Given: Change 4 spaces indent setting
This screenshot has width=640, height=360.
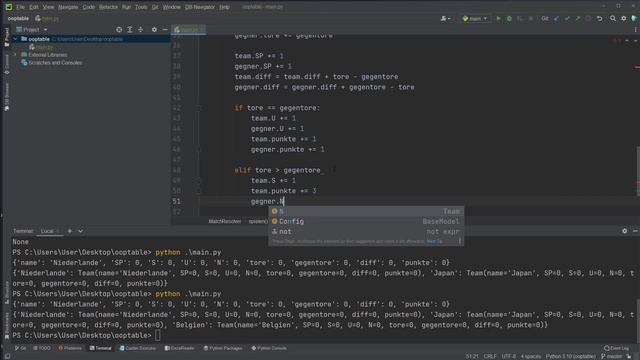Looking at the screenshot, I should point(531,356).
